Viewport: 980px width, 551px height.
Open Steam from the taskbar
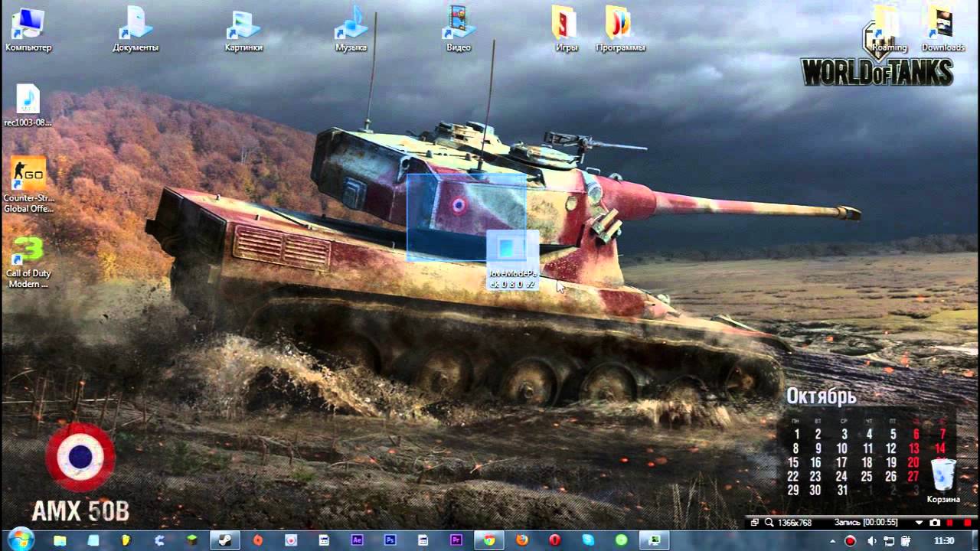coord(225,540)
